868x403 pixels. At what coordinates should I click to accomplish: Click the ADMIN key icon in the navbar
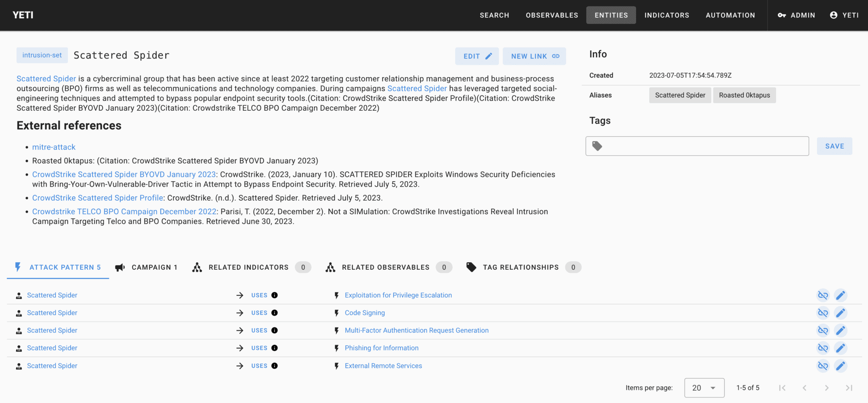pos(782,15)
